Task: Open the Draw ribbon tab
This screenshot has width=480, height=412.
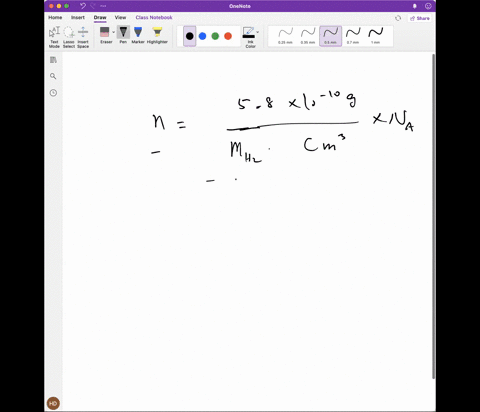Action: coord(100,17)
